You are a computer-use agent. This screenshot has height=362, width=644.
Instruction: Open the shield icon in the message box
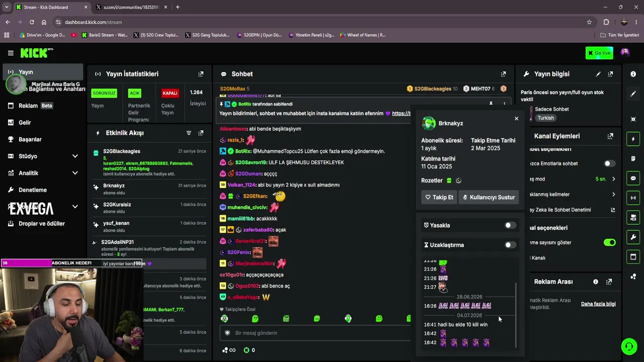[x=227, y=333]
